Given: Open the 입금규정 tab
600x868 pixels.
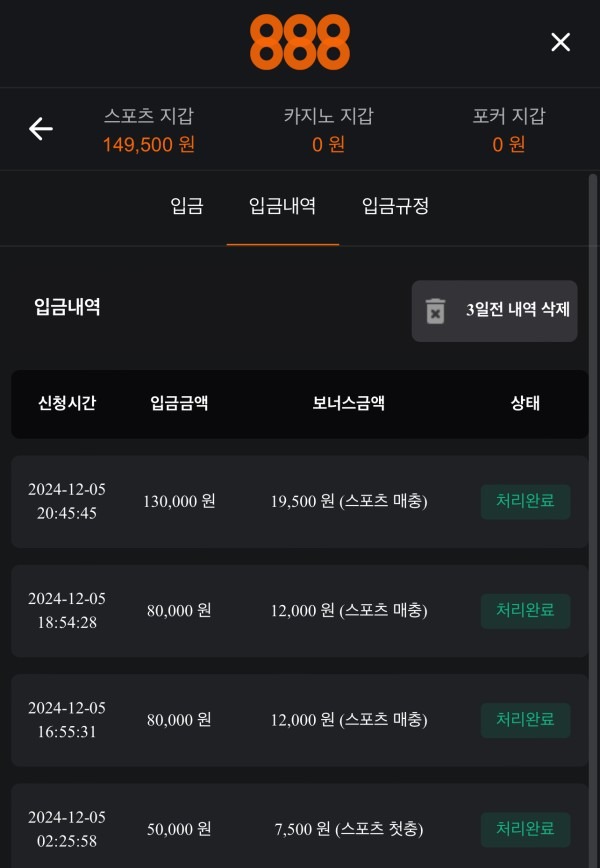Looking at the screenshot, I should coord(394,207).
